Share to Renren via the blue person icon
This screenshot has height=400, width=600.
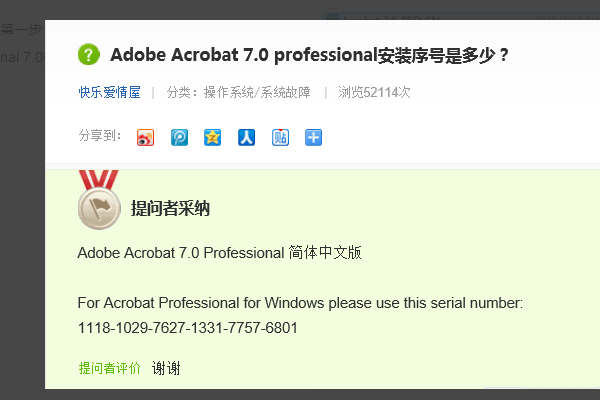[x=246, y=138]
